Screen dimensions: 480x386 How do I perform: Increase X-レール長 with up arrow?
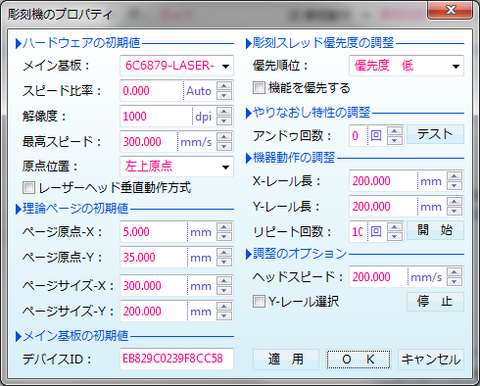455,176
